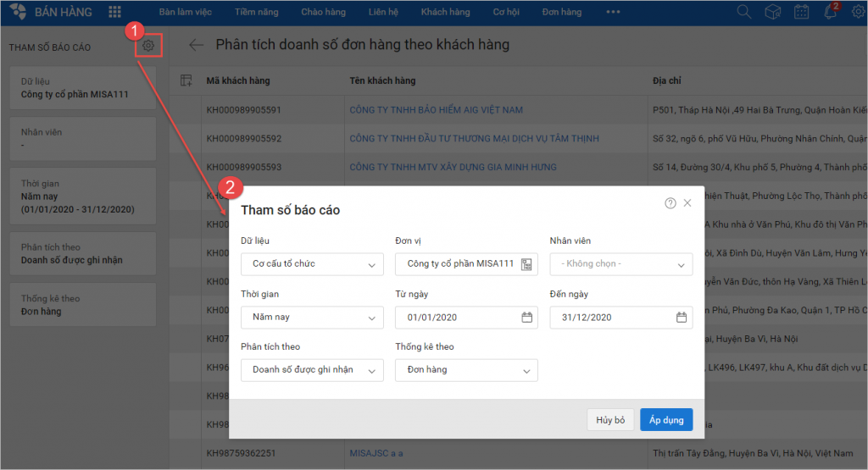Select cell KH000989905591

click(243, 109)
